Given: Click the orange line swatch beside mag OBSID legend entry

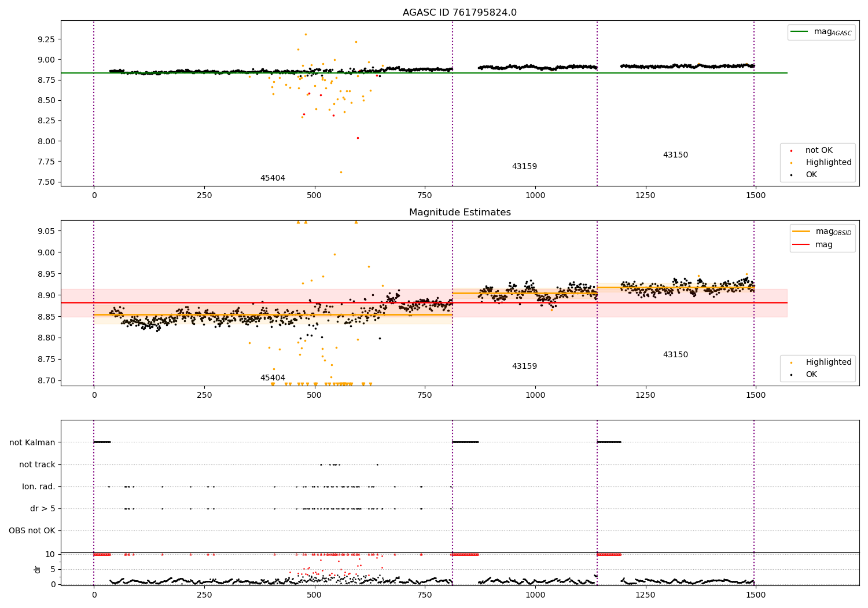Looking at the screenshot, I should point(801,232).
